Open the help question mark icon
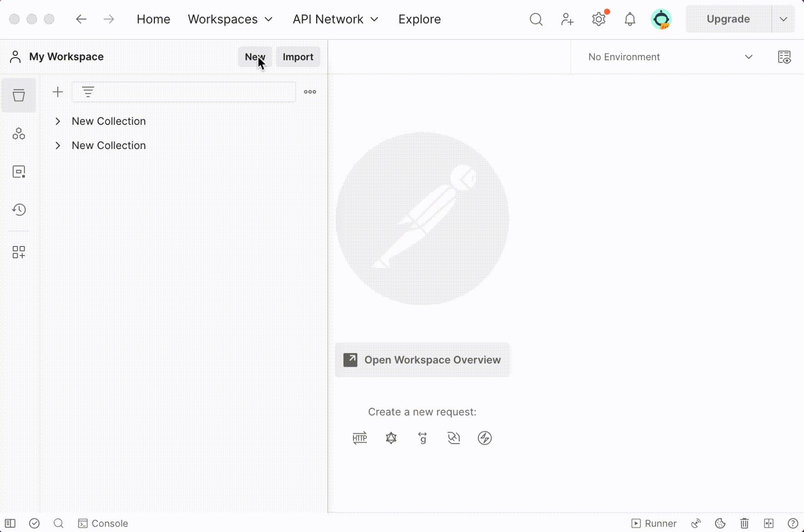This screenshot has height=532, width=804. (x=793, y=523)
